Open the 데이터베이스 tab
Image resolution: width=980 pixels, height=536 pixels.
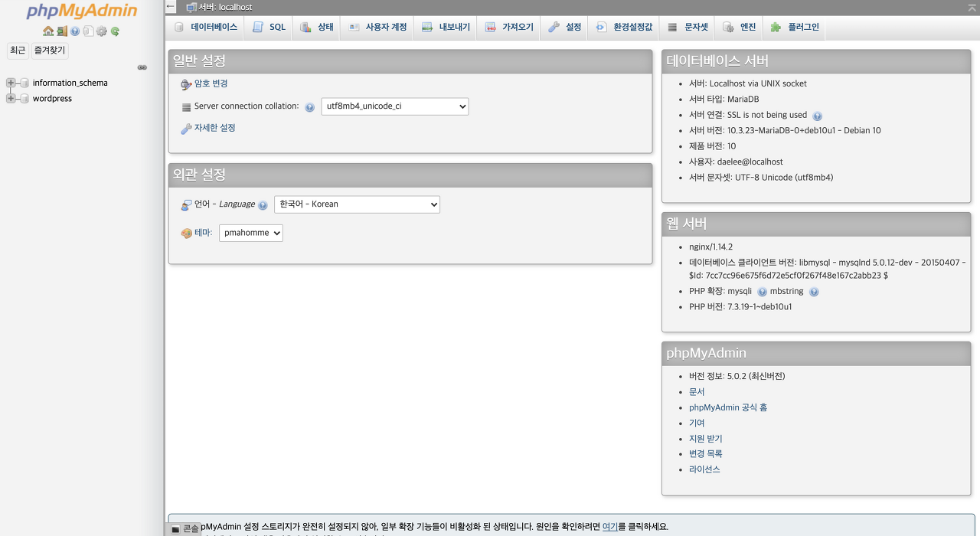coord(206,27)
